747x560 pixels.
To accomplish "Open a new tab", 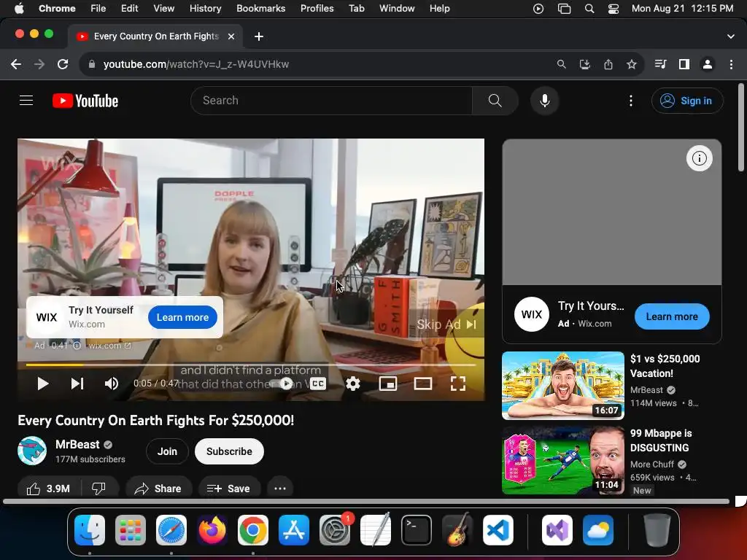I will coord(259,36).
